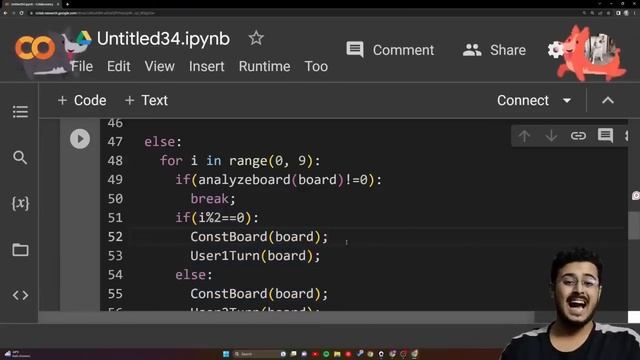Viewport: 640px width, 360px height.
Task: Open the Comment panel
Action: (390, 50)
